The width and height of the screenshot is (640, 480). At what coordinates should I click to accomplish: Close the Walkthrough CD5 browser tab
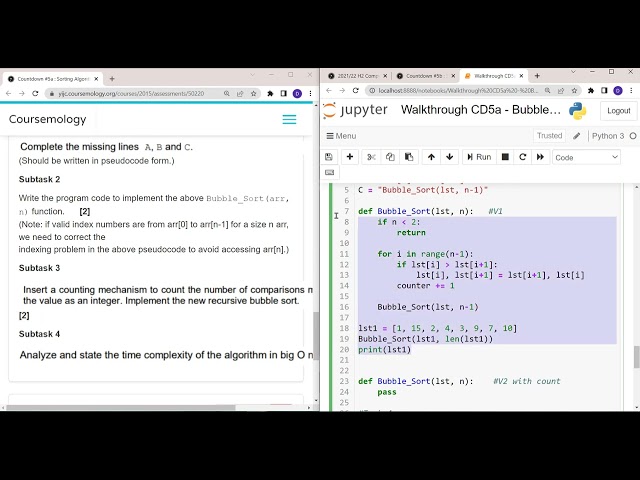(x=521, y=76)
